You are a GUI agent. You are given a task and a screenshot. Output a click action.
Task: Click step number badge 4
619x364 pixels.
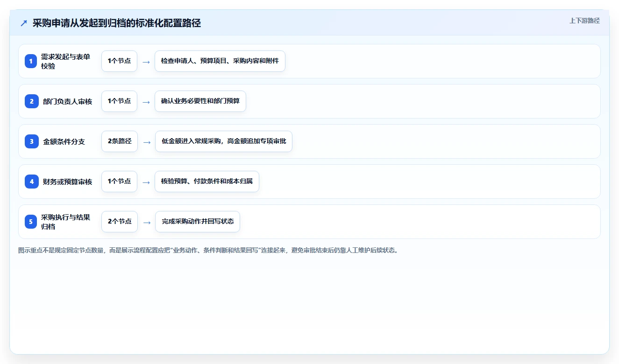31,182
